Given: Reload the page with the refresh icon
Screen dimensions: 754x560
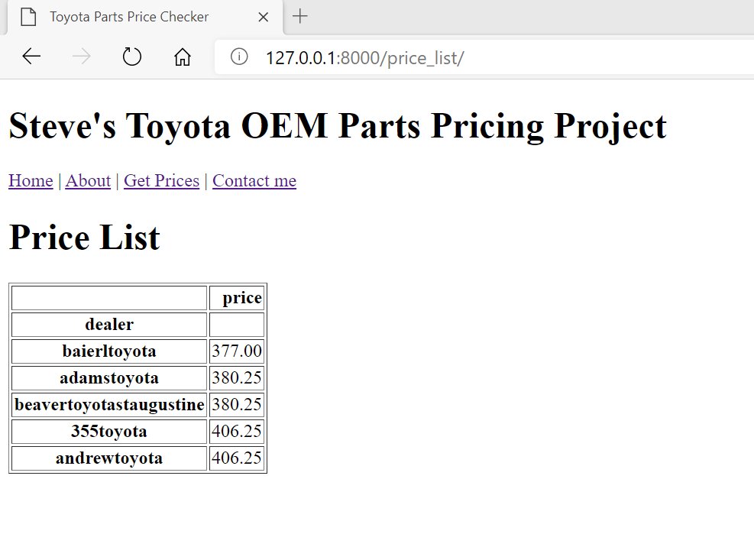Looking at the screenshot, I should coord(131,57).
